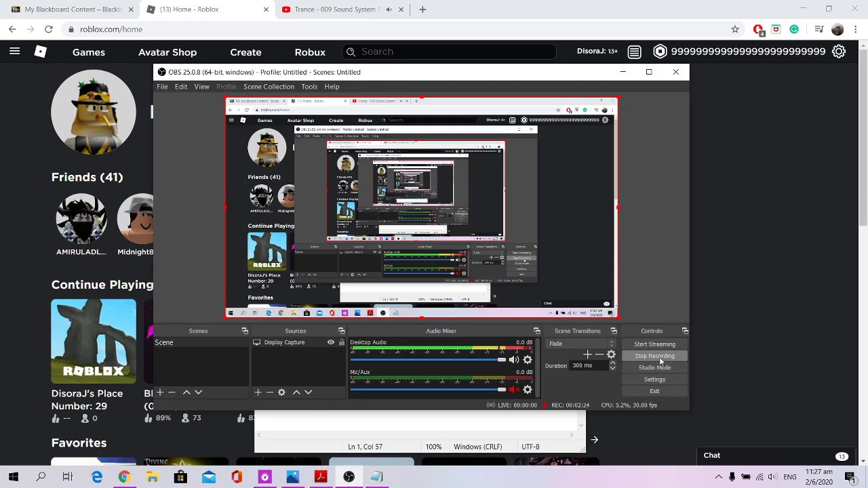Select the Scene item in Scenes list
The width and height of the screenshot is (868, 488).
click(x=201, y=342)
